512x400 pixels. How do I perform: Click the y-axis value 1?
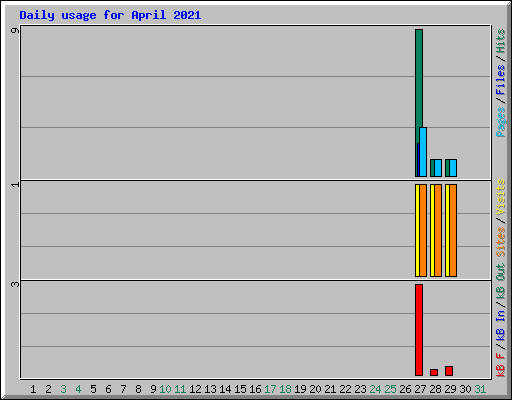tap(15, 184)
